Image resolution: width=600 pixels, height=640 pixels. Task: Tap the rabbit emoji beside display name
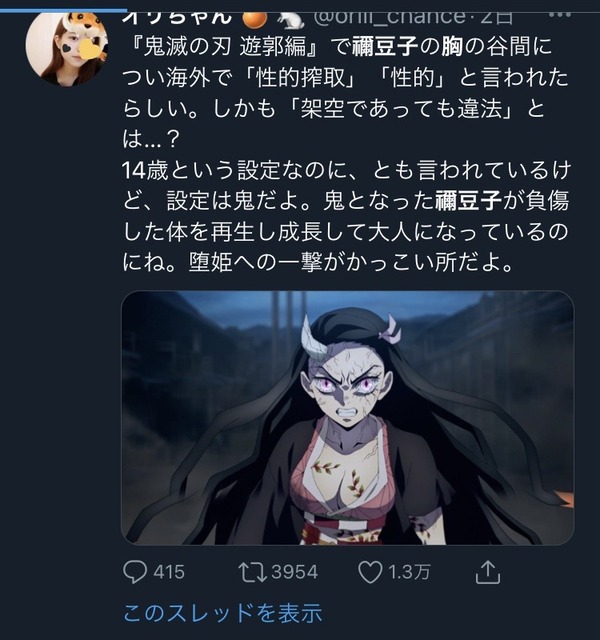pyautogui.click(x=291, y=19)
